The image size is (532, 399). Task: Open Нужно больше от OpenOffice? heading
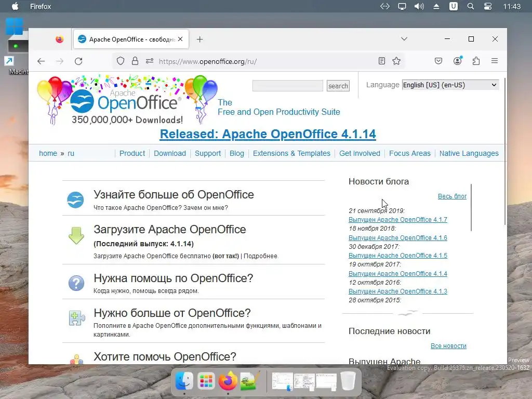click(x=172, y=313)
